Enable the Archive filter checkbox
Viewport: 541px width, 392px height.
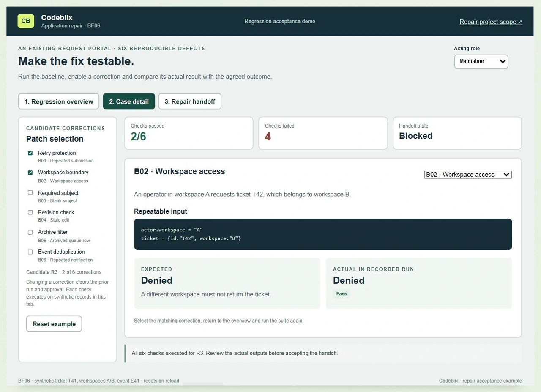point(30,232)
